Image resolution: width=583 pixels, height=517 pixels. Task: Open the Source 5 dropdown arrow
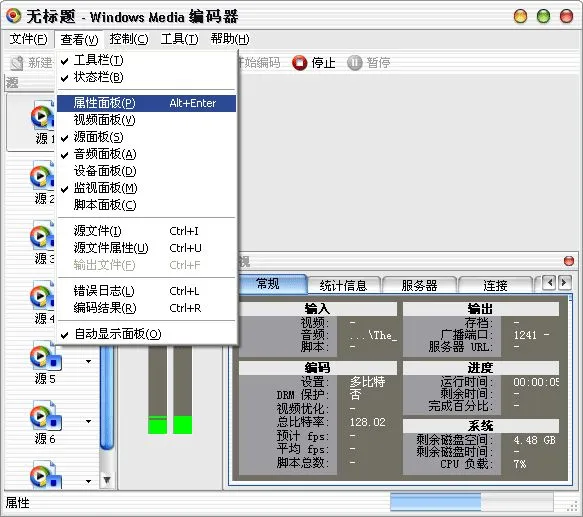point(88,361)
